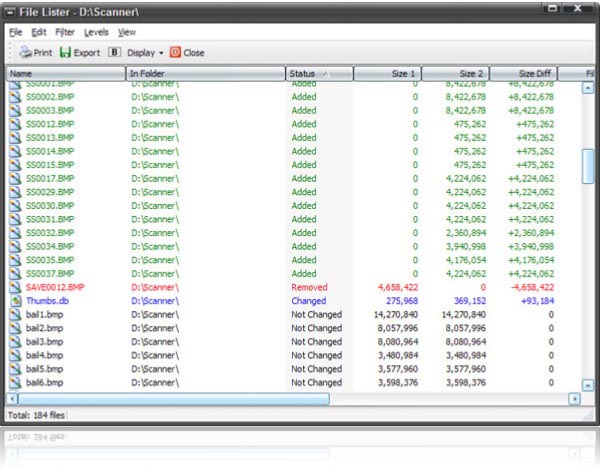This screenshot has height=475, width=600.
Task: Sort by the Status column header
Action: pos(318,74)
